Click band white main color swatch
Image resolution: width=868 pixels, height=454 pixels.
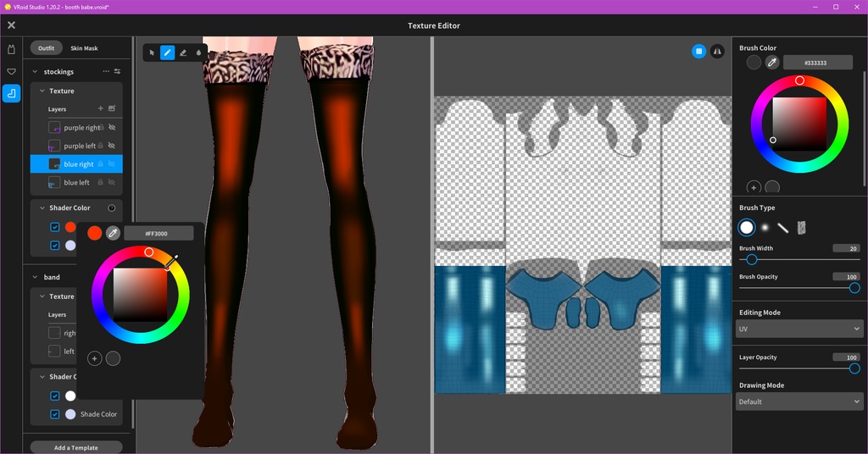70,396
